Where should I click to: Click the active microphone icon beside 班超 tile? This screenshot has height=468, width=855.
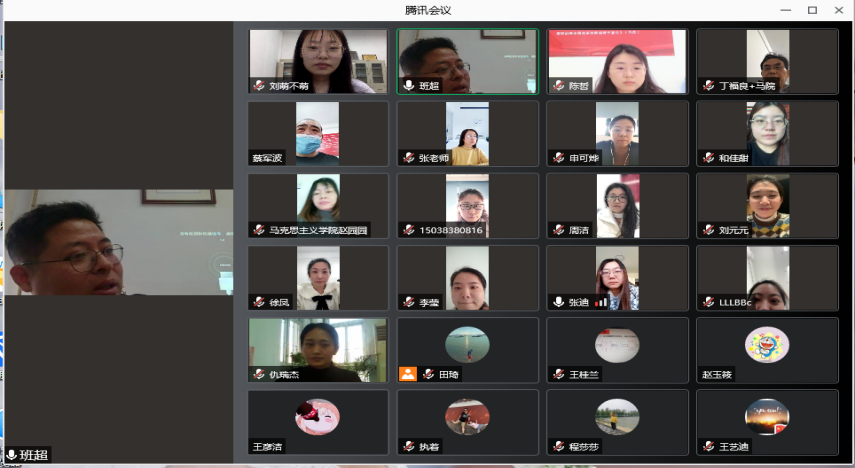click(408, 86)
